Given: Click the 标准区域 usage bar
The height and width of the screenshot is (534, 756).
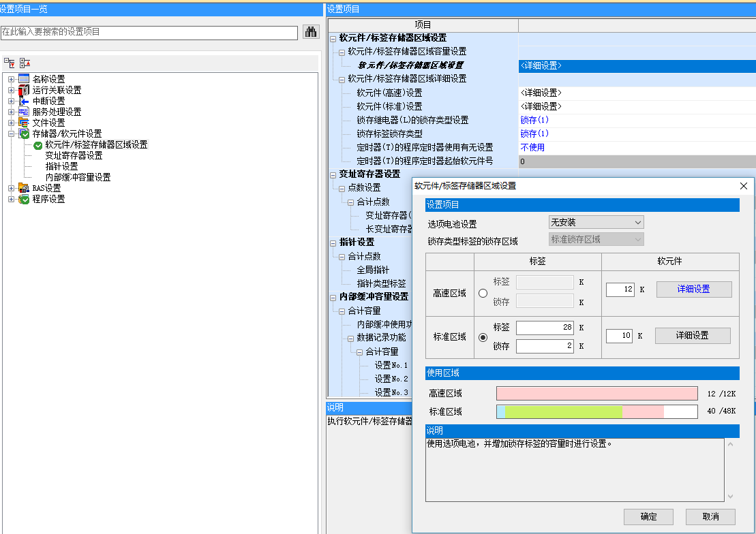Looking at the screenshot, I should pos(596,411).
